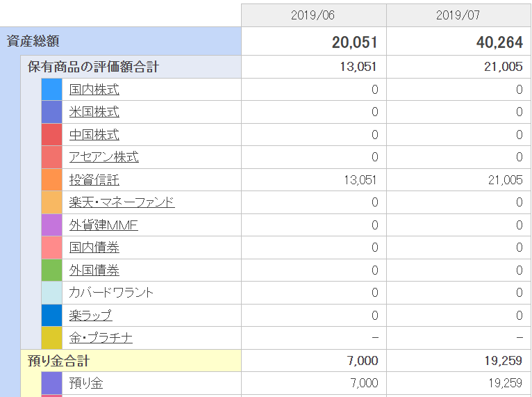This screenshot has width=532, height=397.
Task: Open the 投資信託 link
Action: tap(94, 180)
